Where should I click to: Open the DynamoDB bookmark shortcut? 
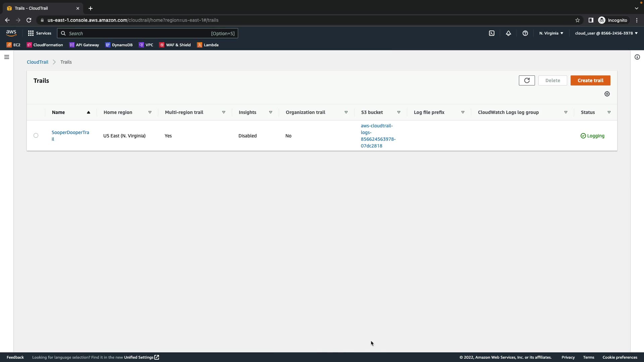[x=119, y=45]
